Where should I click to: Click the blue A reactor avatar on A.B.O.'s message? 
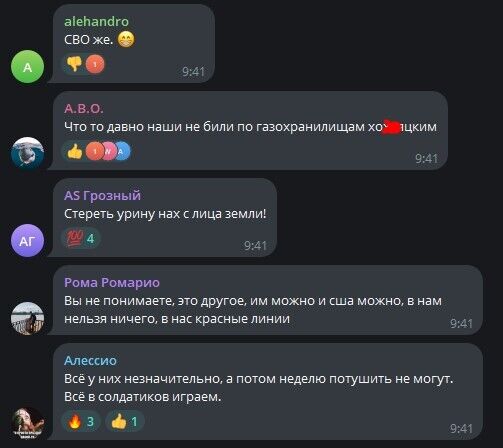pyautogui.click(x=121, y=151)
